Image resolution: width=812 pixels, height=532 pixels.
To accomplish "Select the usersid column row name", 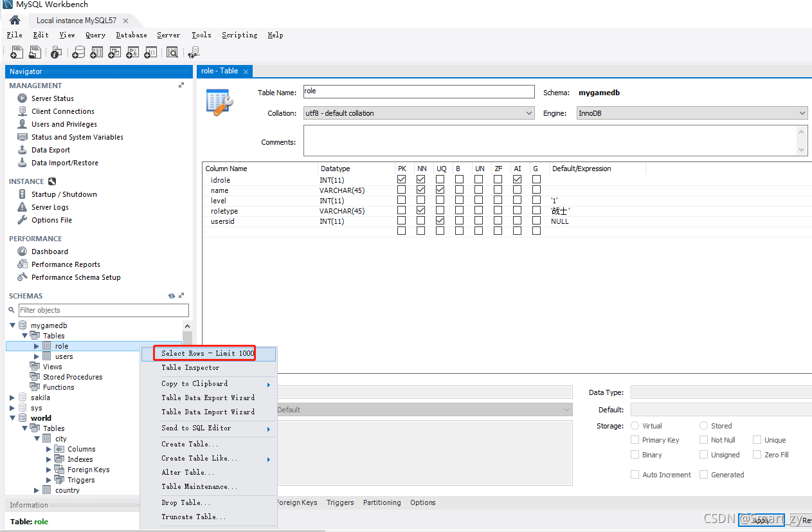I will pyautogui.click(x=222, y=221).
